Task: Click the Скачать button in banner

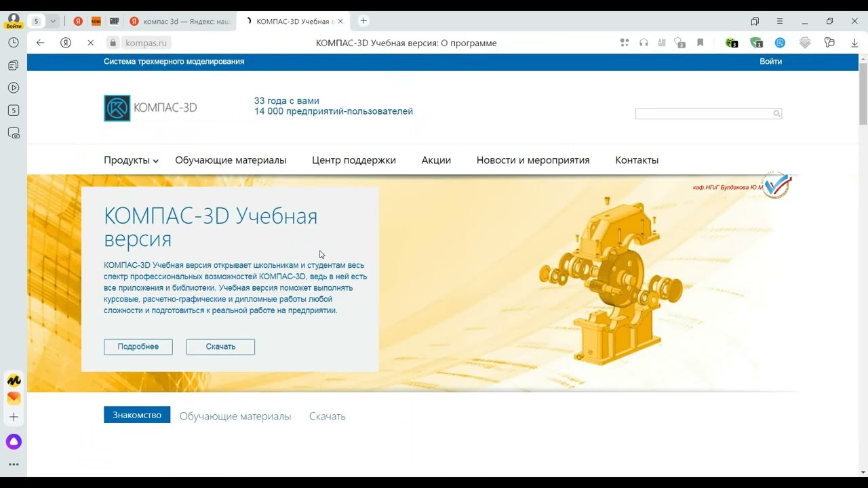Action: coord(220,347)
